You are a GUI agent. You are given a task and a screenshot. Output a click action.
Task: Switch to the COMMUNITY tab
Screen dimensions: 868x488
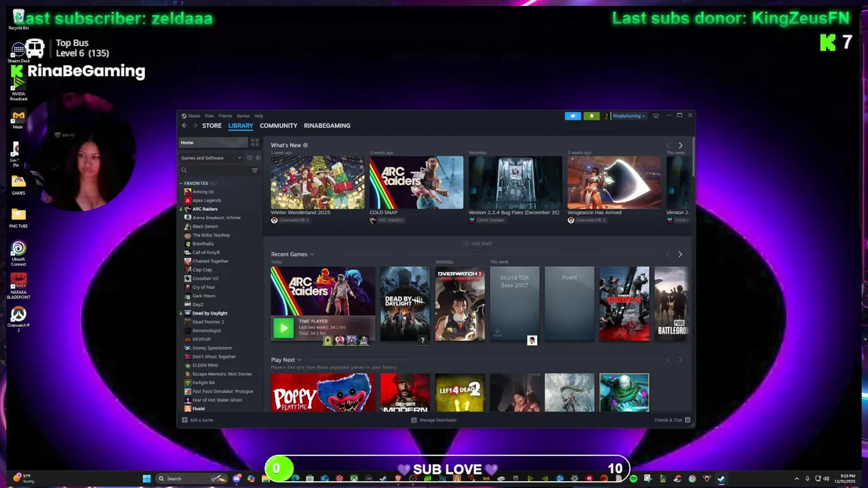[x=278, y=125]
